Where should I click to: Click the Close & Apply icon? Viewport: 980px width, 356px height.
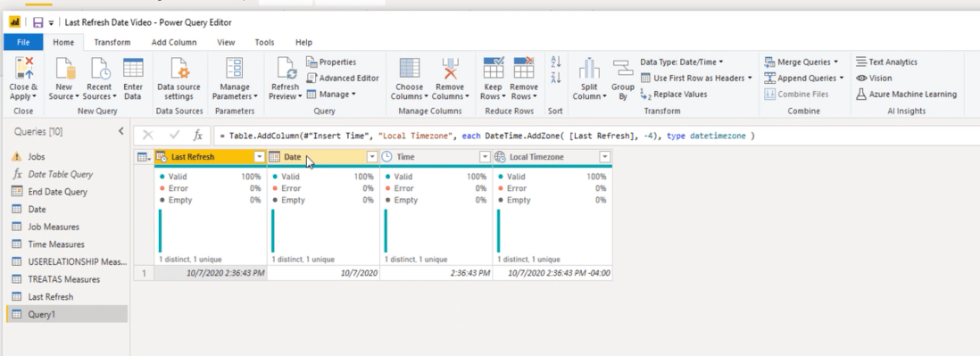coord(24,69)
